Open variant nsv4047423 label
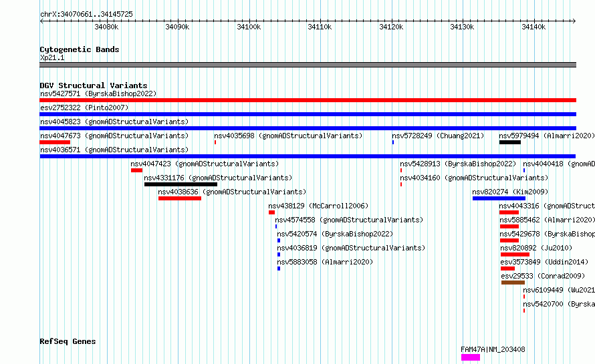The image size is (595, 364). [x=205, y=164]
